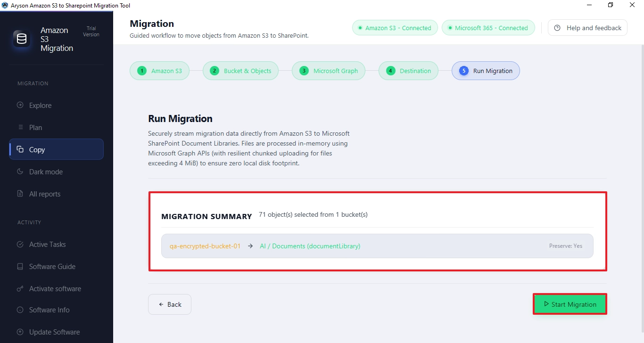Go to step 1 Amazon S3
The image size is (644, 343).
click(x=159, y=71)
